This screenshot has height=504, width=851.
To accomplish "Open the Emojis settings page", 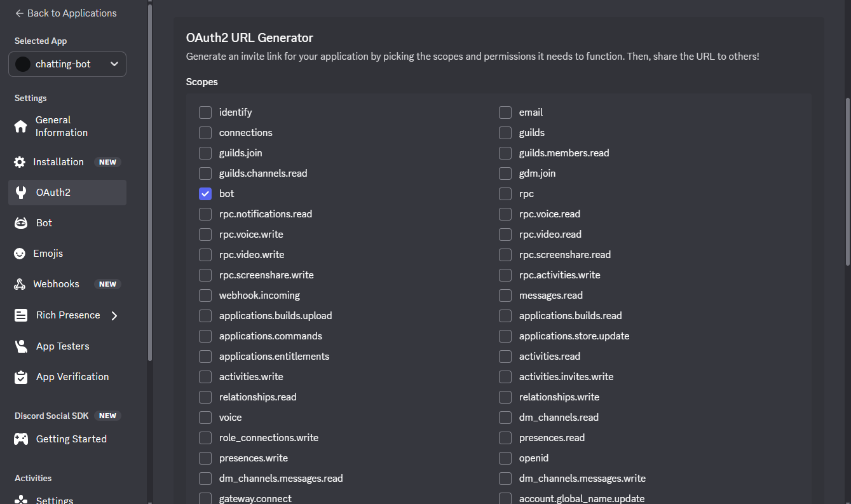I will coord(48,254).
